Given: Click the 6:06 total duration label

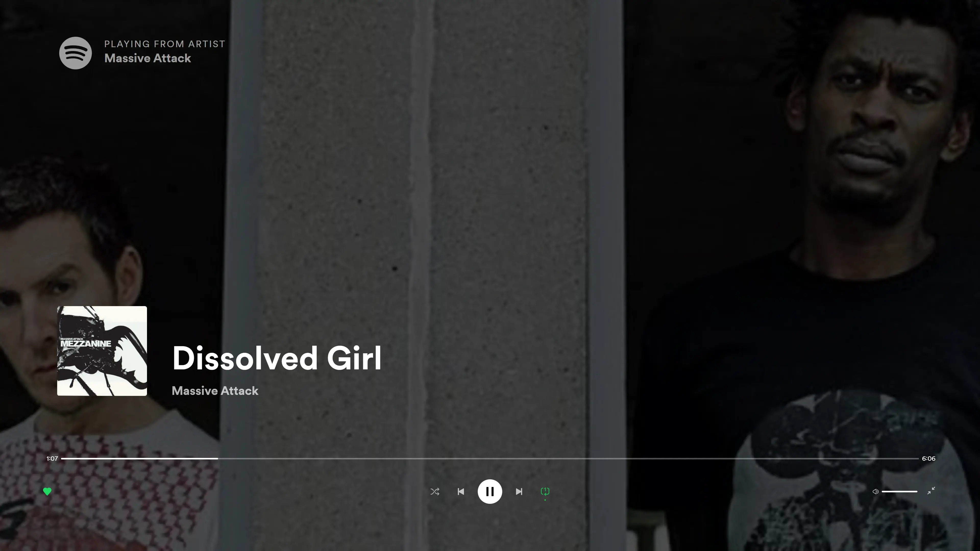Looking at the screenshot, I should pos(929,459).
